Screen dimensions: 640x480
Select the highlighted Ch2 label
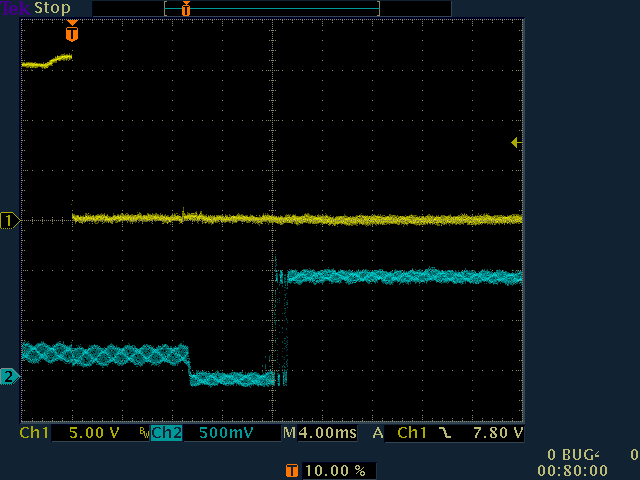coord(166,434)
